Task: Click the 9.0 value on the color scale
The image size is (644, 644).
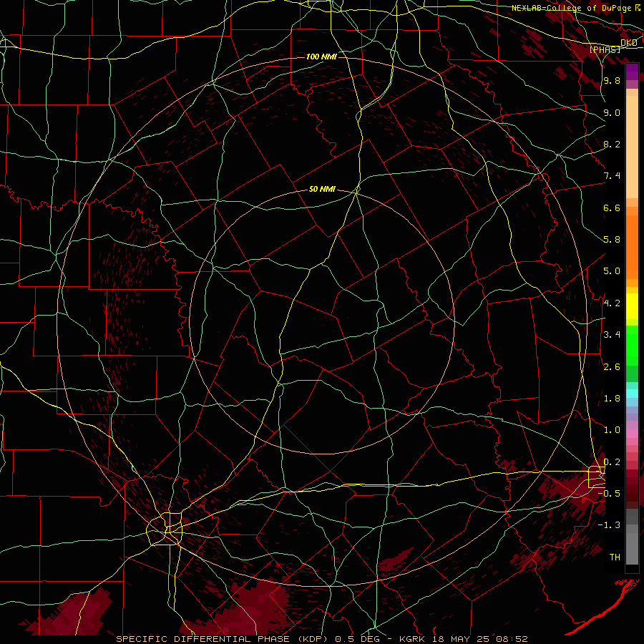Action: [x=612, y=113]
